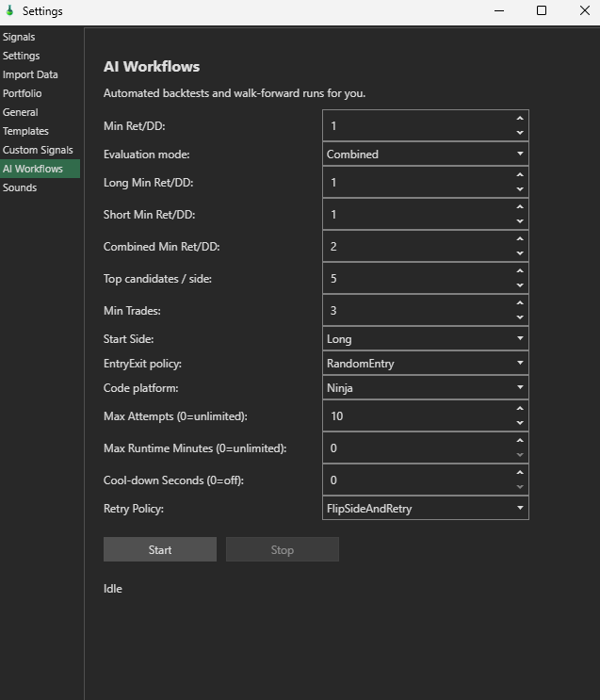This screenshot has height=700, width=600.
Task: Decrease Short Min Ret/DD with down arrow
Action: (520, 221)
